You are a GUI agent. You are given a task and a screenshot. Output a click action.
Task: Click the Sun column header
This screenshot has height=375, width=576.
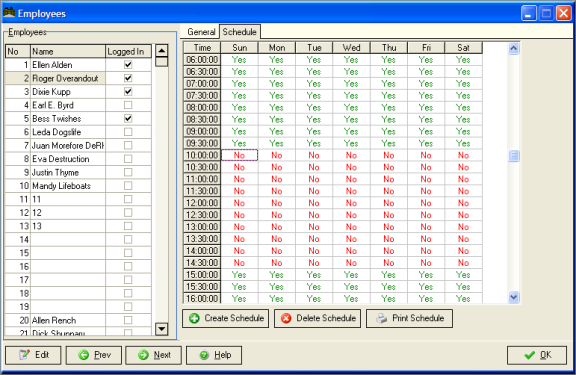pyautogui.click(x=240, y=48)
